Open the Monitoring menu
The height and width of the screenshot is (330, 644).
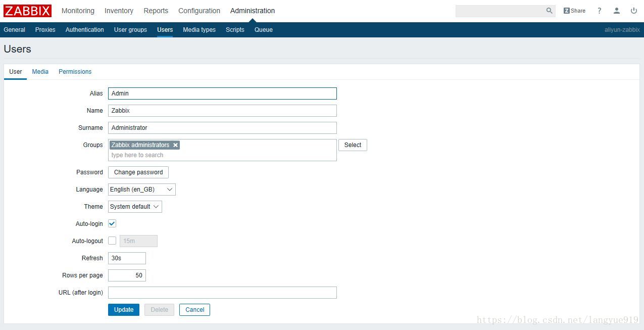pos(78,11)
